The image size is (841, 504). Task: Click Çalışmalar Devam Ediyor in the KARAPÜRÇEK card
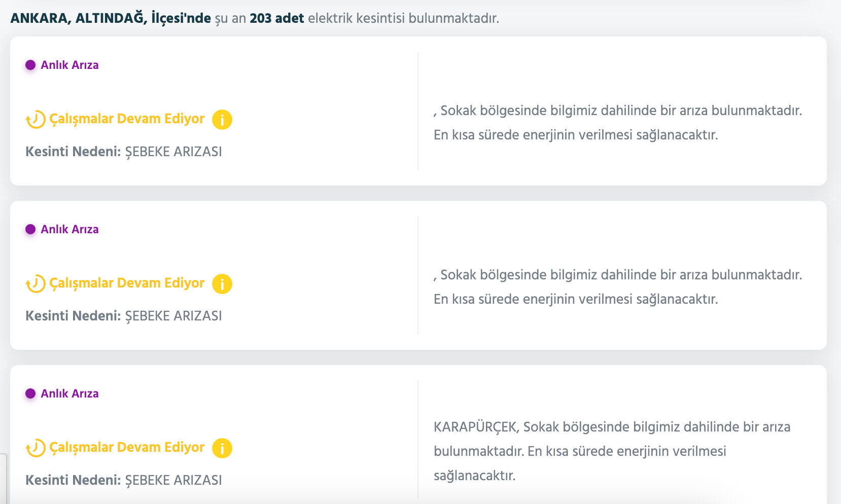(127, 447)
